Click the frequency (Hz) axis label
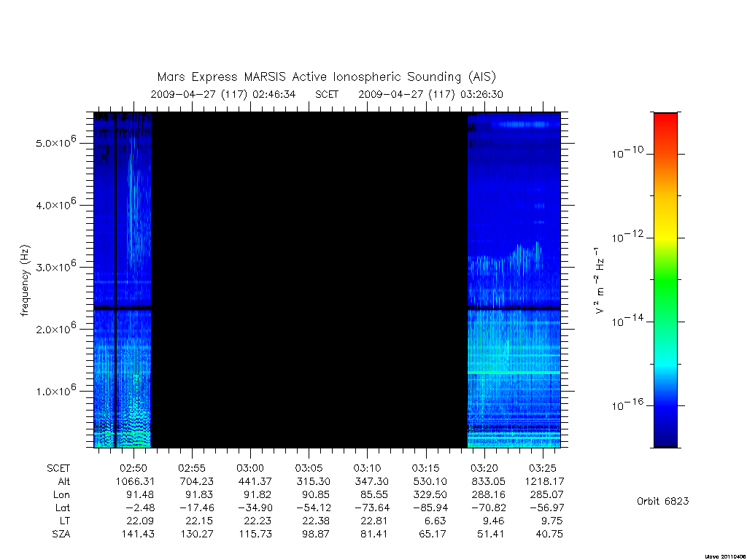The image size is (747, 560). click(25, 281)
